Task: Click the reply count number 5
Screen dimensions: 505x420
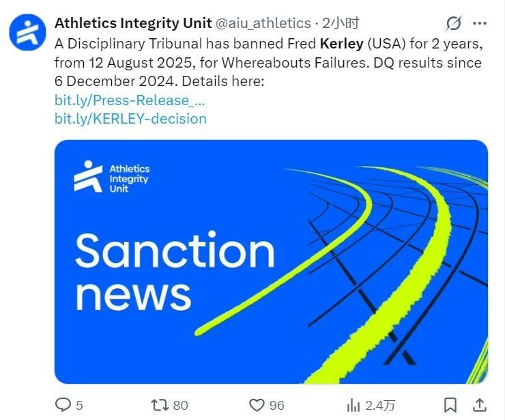Action: tap(79, 406)
